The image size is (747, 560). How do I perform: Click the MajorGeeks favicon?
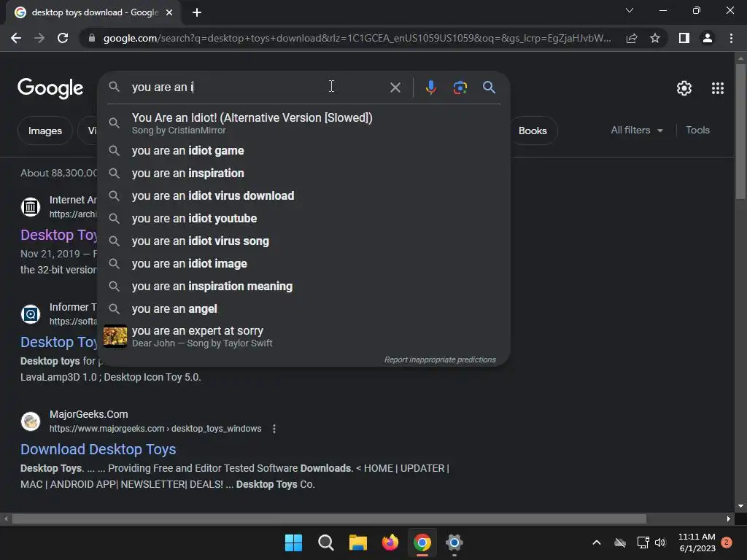(31, 421)
